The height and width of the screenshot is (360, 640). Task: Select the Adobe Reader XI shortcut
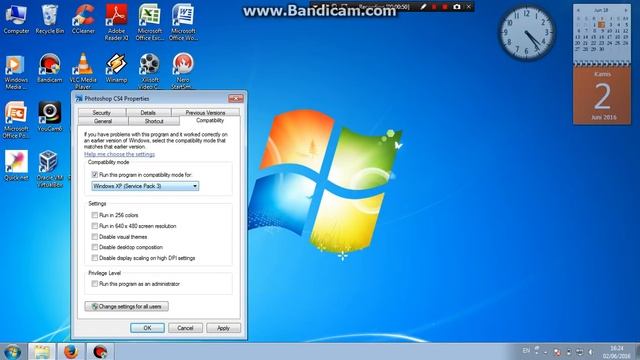point(116,22)
